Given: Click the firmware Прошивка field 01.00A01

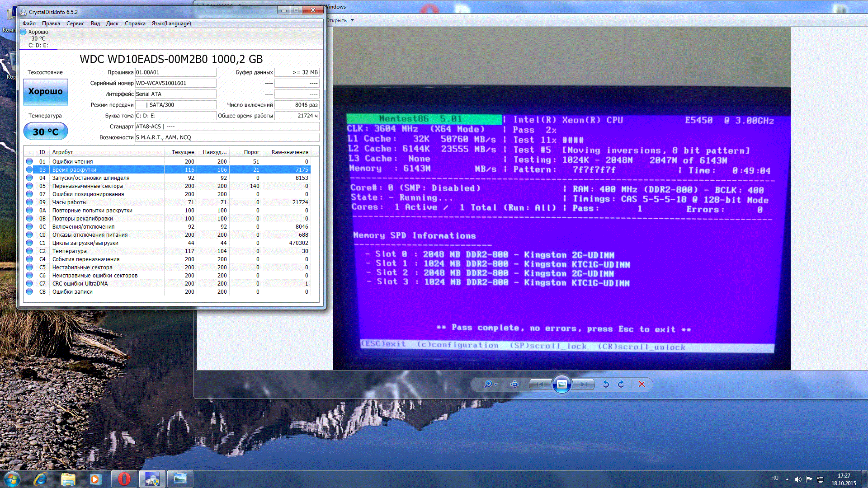Looking at the screenshot, I should [175, 72].
